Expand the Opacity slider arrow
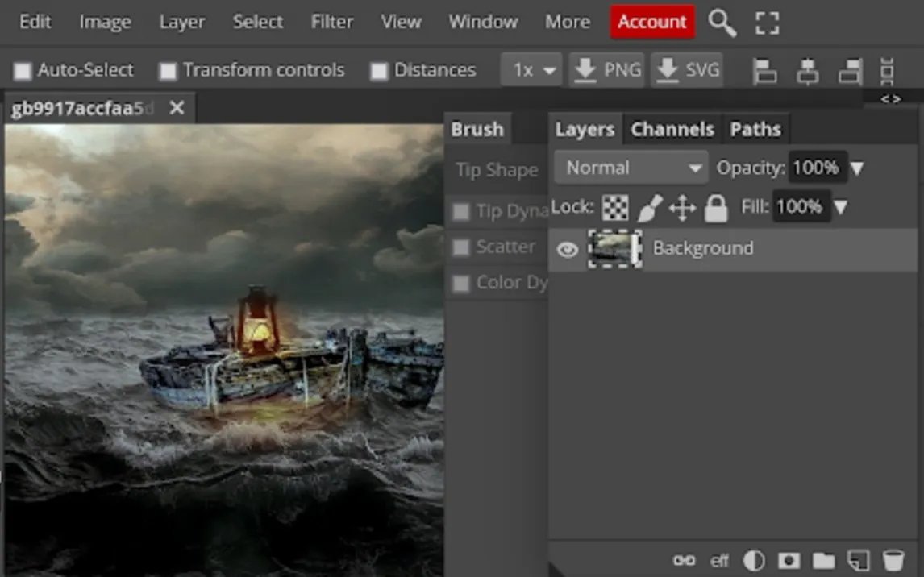 [x=858, y=168]
